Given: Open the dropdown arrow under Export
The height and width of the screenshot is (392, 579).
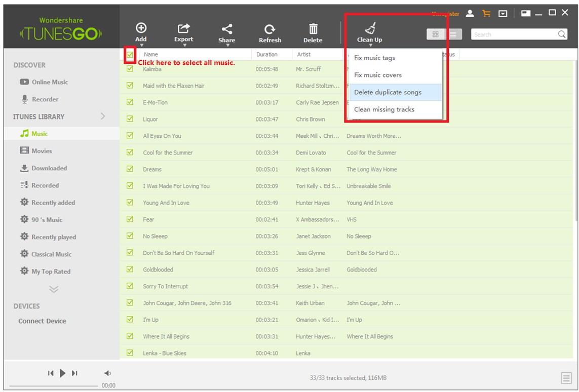Looking at the screenshot, I should click(x=184, y=46).
